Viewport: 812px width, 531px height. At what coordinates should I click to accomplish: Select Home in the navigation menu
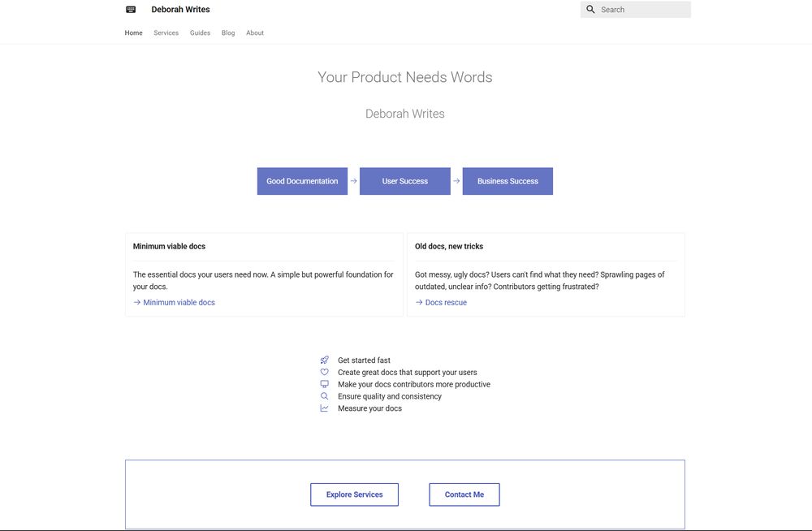coord(133,32)
